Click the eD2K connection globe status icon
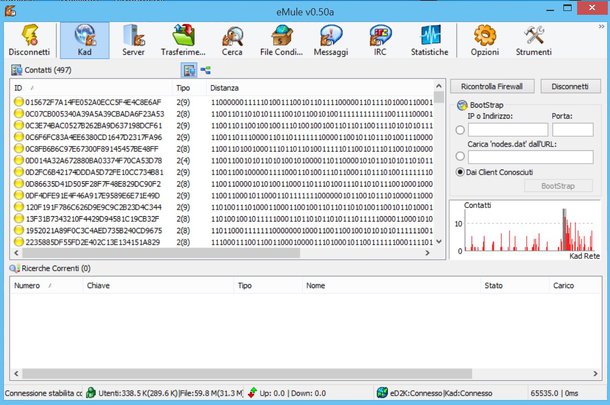610x405 pixels. pyautogui.click(x=382, y=393)
